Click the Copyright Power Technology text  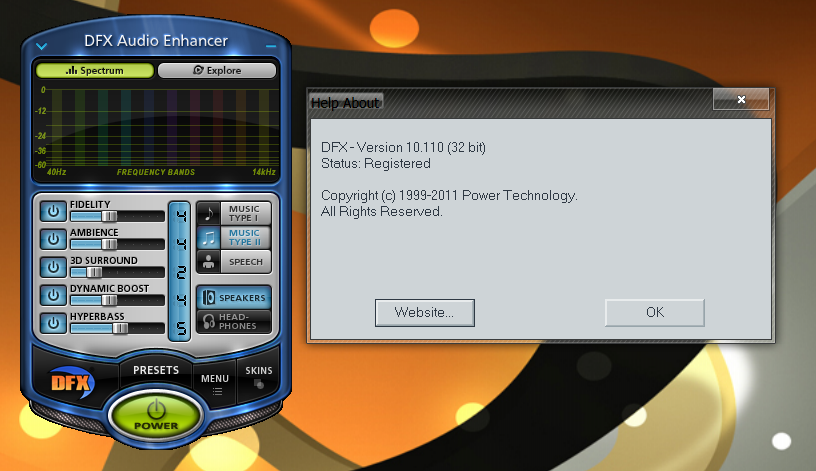coord(449,196)
